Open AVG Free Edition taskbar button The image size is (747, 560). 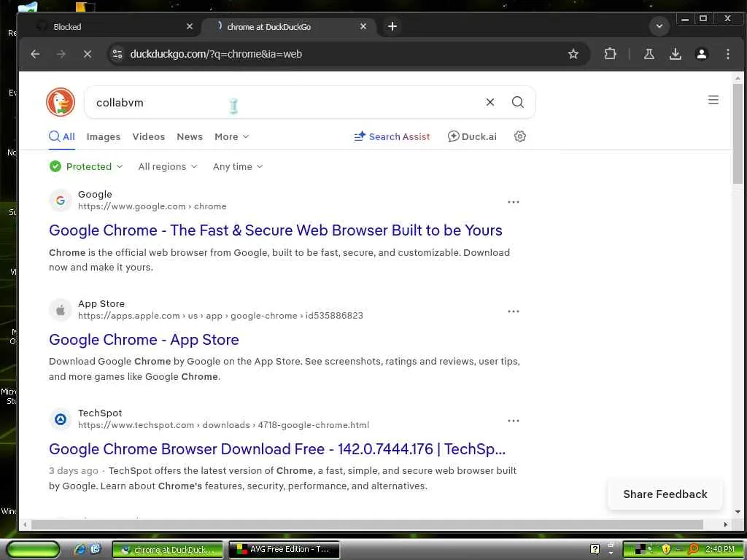point(285,550)
